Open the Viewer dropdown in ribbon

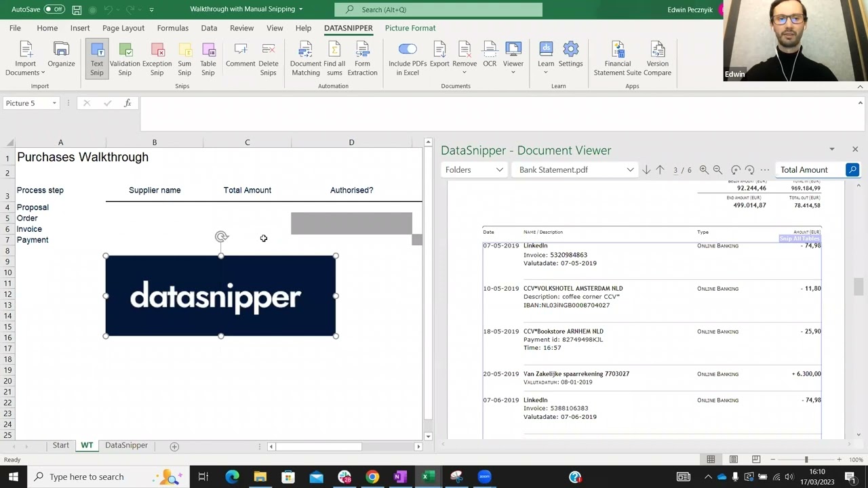tap(513, 72)
